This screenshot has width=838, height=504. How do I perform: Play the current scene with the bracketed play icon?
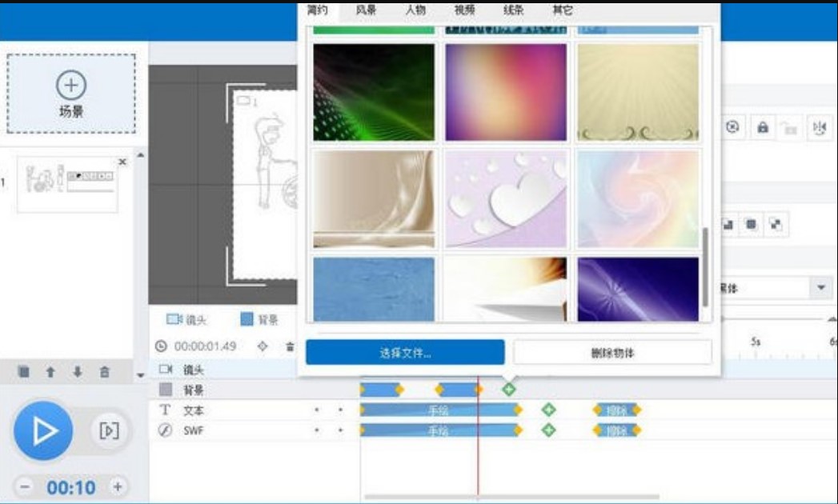[109, 430]
